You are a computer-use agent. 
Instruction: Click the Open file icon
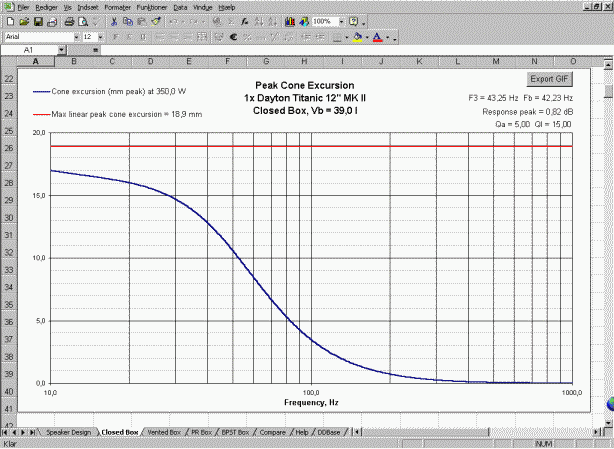point(23,21)
